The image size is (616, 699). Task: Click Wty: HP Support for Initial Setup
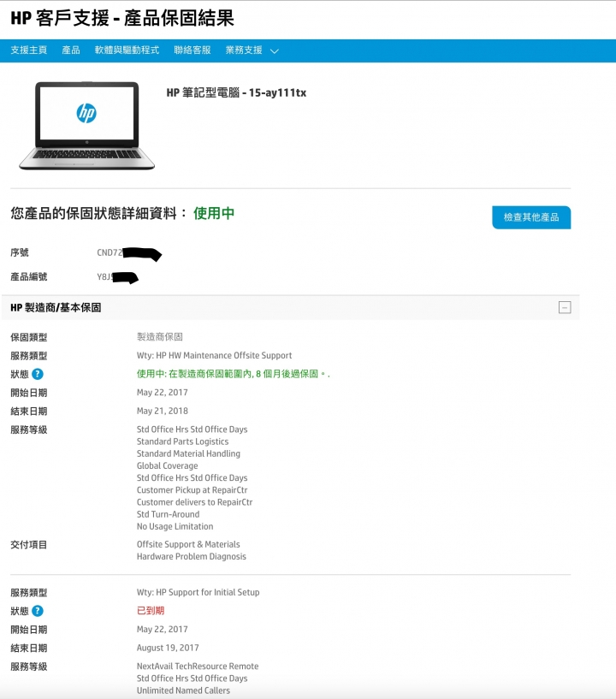[x=198, y=592]
